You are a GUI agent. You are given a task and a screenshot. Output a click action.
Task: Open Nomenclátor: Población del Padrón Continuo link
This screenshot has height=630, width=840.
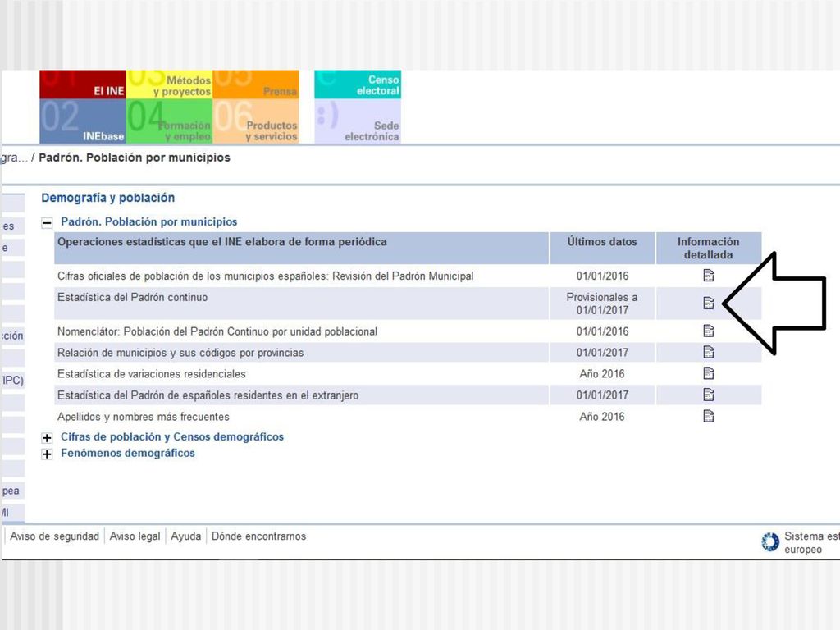(217, 331)
